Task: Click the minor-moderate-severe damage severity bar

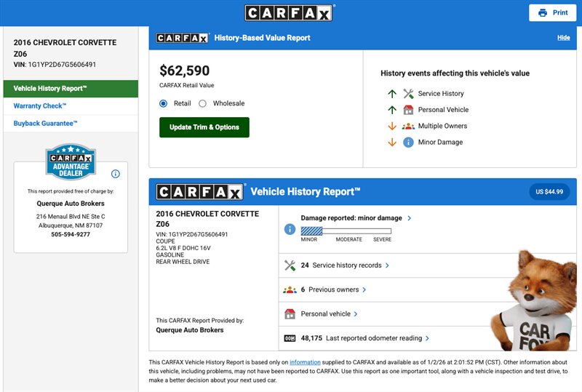Action: pos(346,231)
